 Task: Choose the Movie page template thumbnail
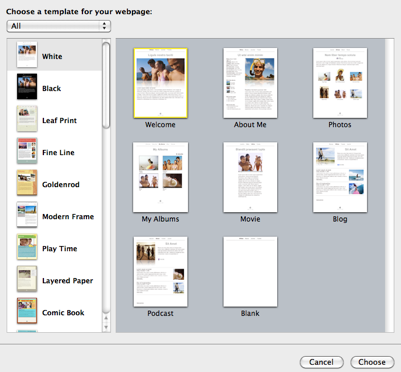click(x=250, y=177)
